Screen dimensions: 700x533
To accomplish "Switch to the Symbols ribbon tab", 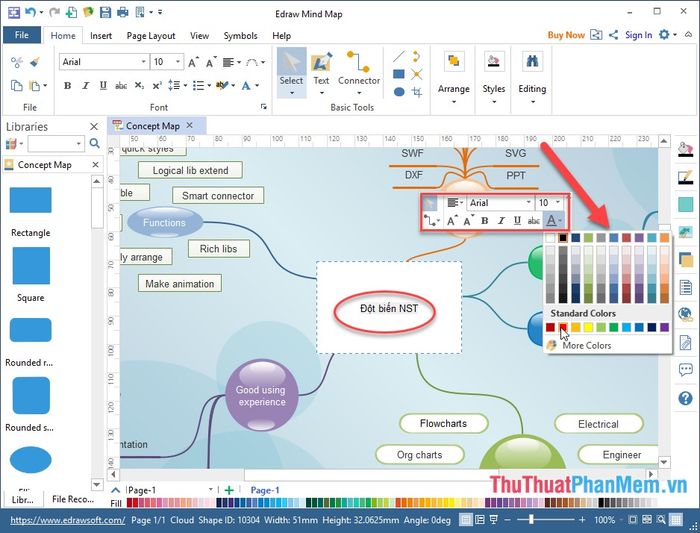I will coord(240,36).
